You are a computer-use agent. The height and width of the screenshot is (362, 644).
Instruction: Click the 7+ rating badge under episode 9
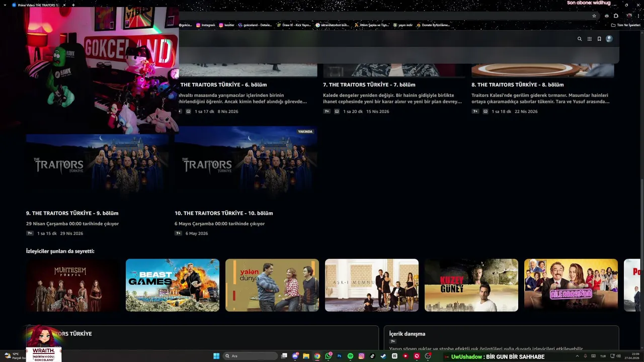pos(30,233)
